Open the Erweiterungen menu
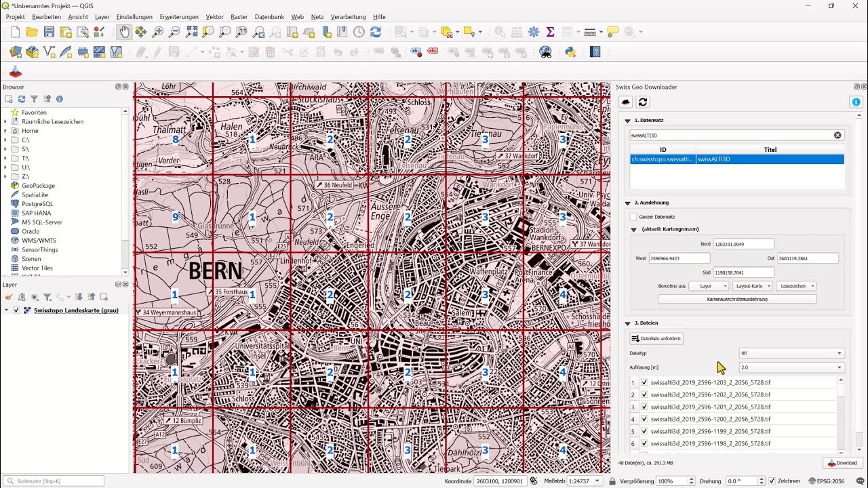 (179, 17)
